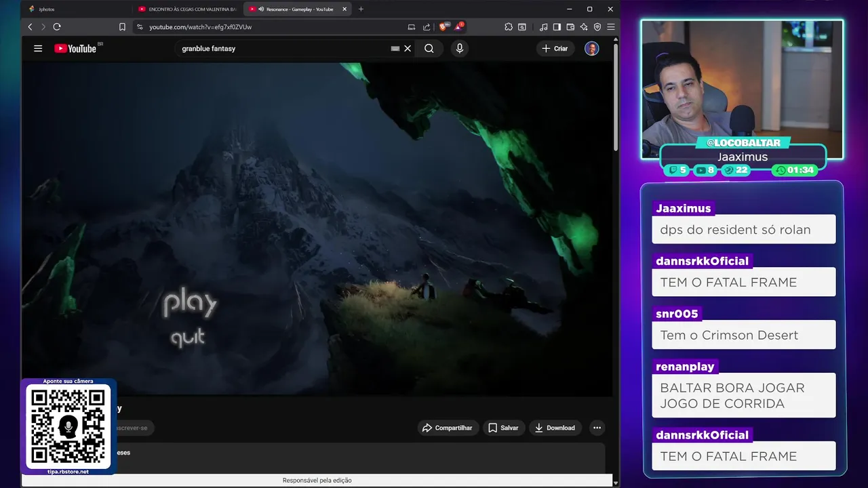Clear the search text with the X
868x488 pixels.
click(408, 49)
